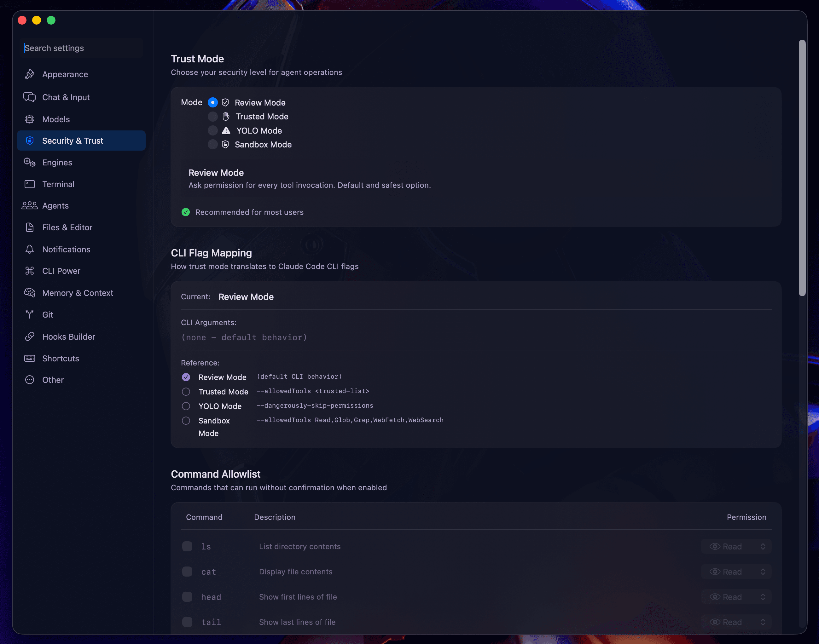Screen dimensions: 819x644
Task: Open Chat & Input via speech bubble icon
Action: click(30, 97)
